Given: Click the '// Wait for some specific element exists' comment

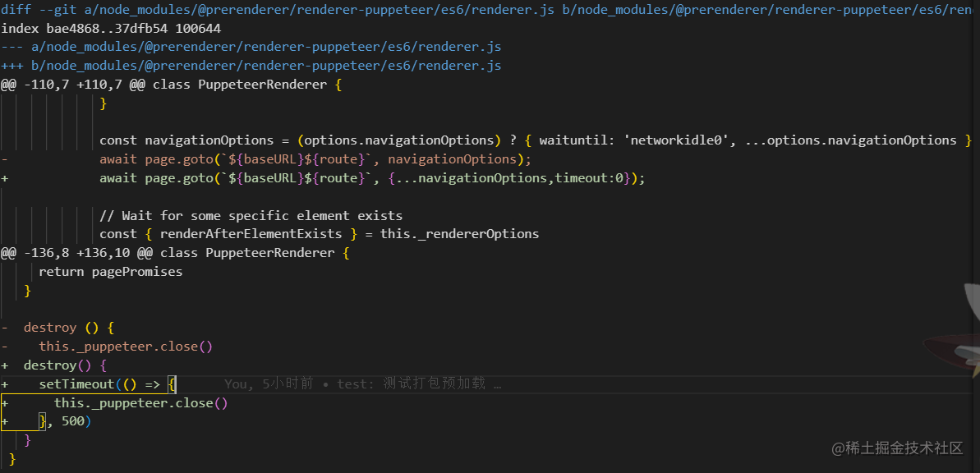Looking at the screenshot, I should [251, 216].
